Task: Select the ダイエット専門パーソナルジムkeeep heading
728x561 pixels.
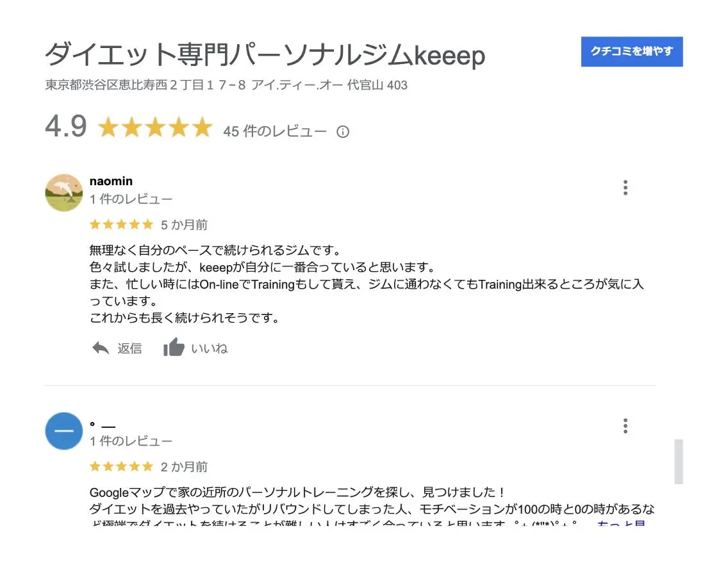Action: 265,54
